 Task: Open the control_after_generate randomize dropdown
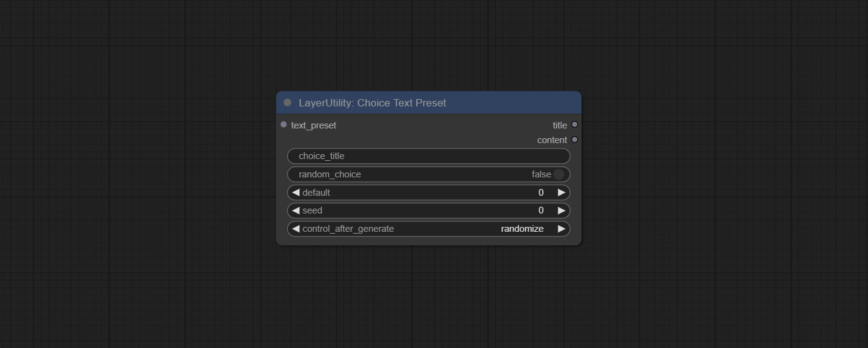pyautogui.click(x=522, y=229)
